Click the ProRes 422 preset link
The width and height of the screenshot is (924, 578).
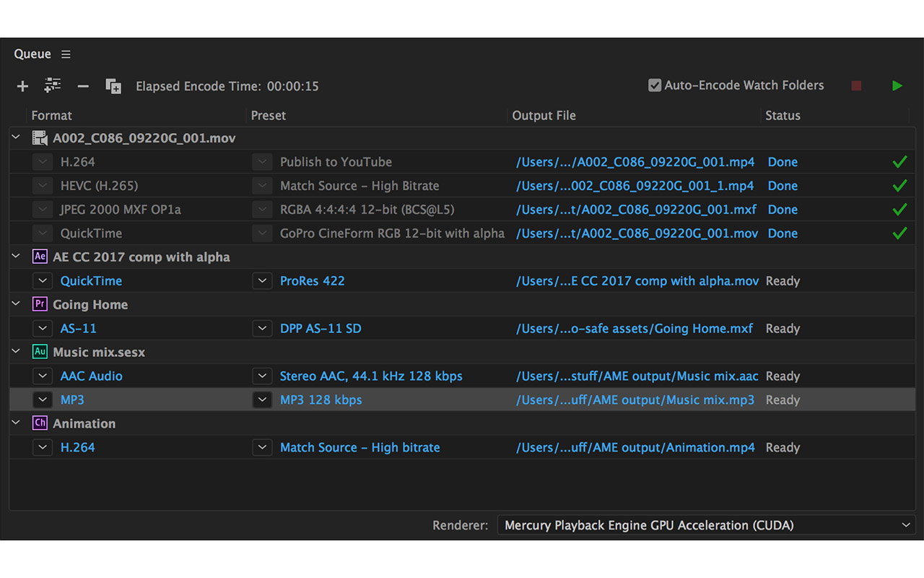[313, 281]
